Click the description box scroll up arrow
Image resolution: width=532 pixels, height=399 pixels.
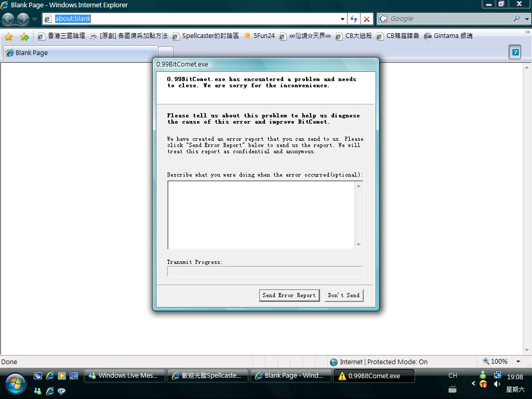(358, 185)
